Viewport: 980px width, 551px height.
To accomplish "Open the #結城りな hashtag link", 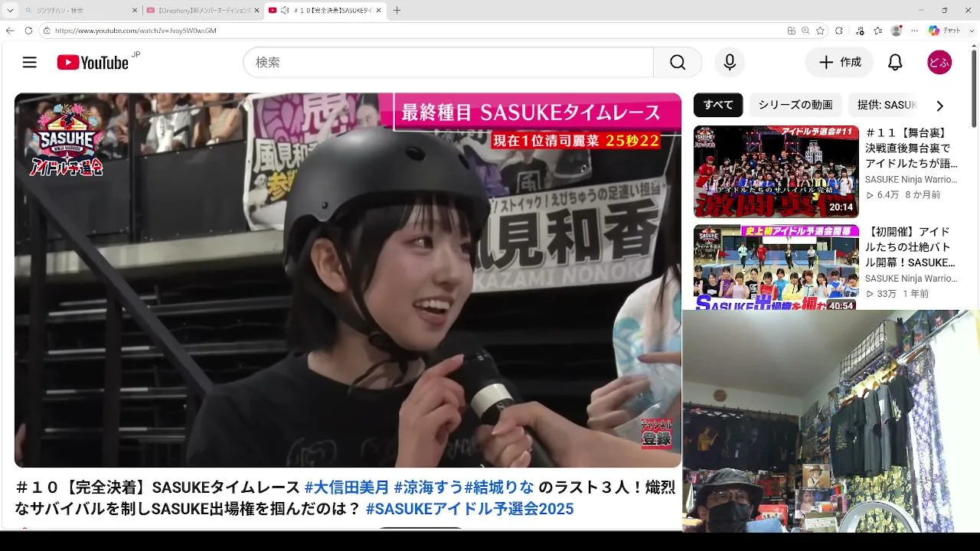I will coord(499,487).
